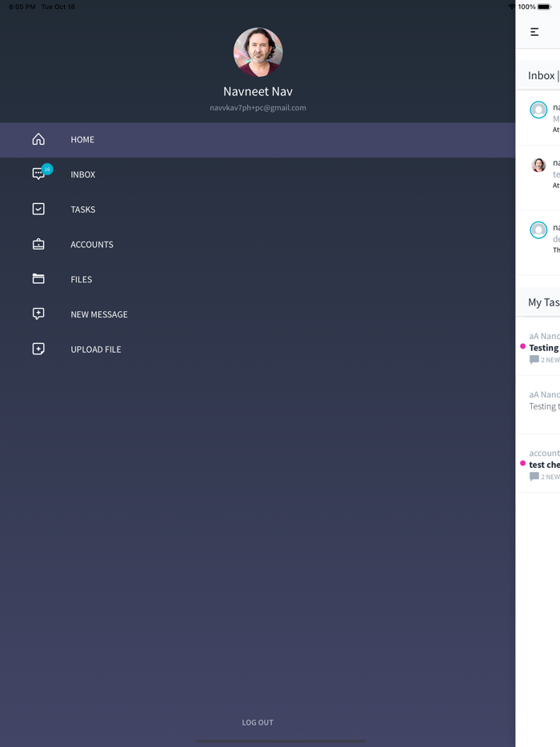560x747 pixels.
Task: Open the second inbox message with photo avatar
Action: pyautogui.click(x=538, y=178)
